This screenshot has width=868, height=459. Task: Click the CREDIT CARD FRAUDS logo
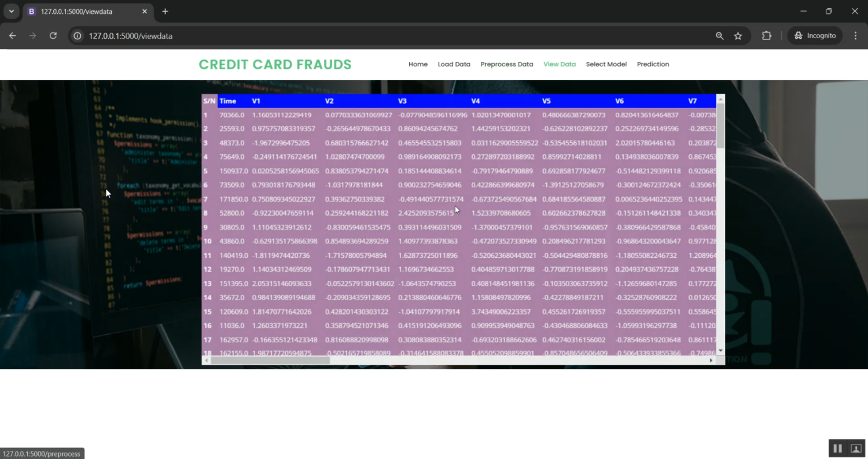(275, 64)
